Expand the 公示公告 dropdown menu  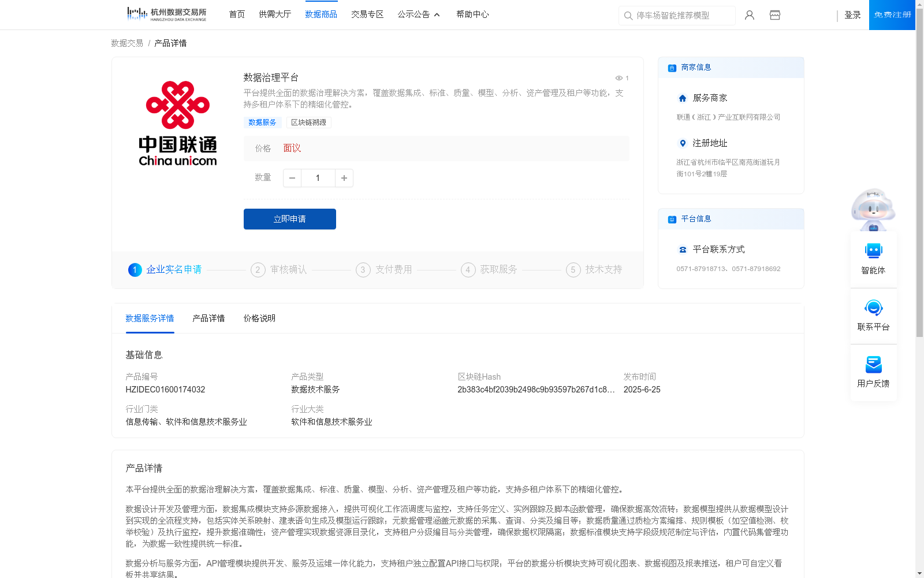point(419,14)
